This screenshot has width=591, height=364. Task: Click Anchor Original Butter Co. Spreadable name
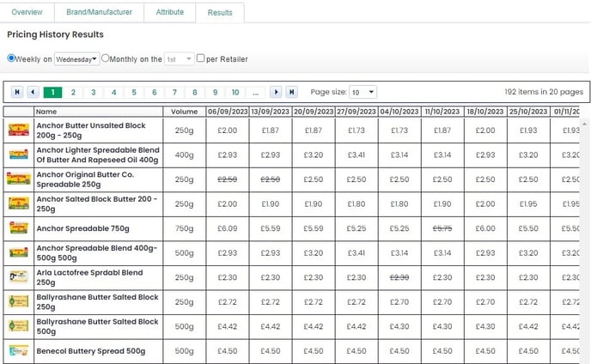[85, 179]
